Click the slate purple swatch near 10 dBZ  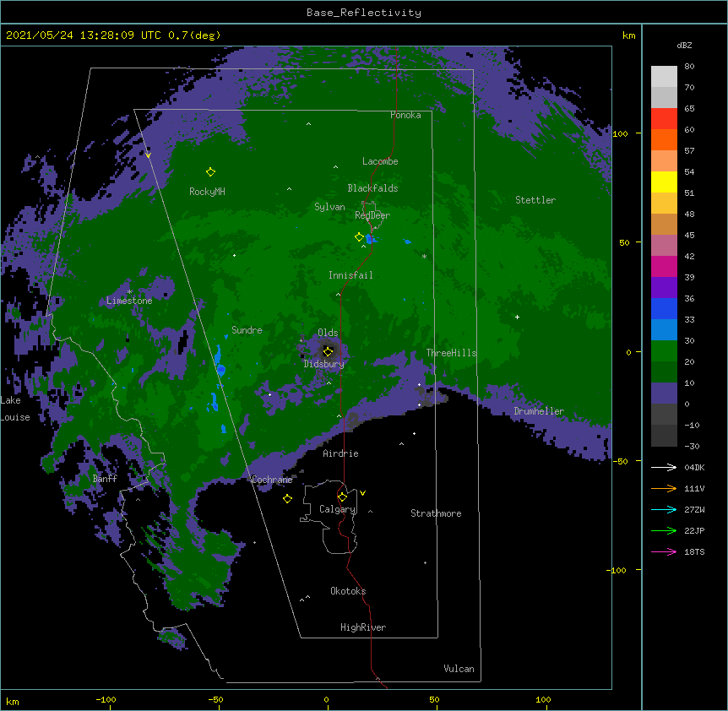pos(664,393)
